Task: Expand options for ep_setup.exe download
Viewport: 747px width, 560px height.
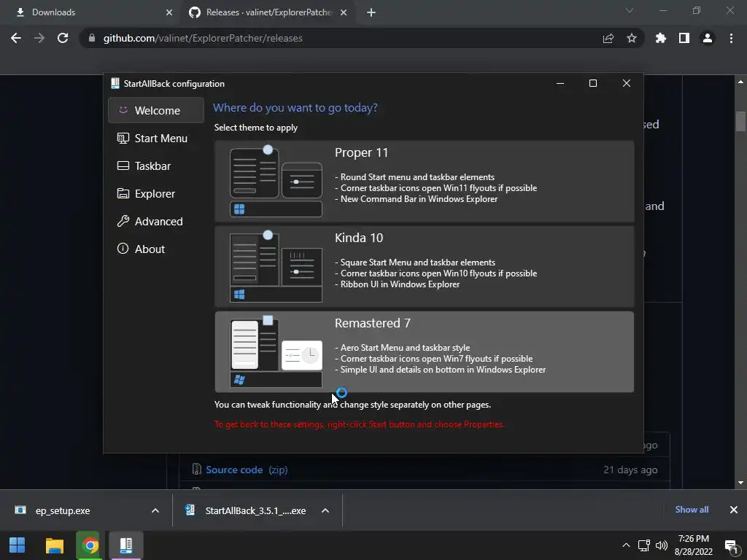Action: [155, 510]
